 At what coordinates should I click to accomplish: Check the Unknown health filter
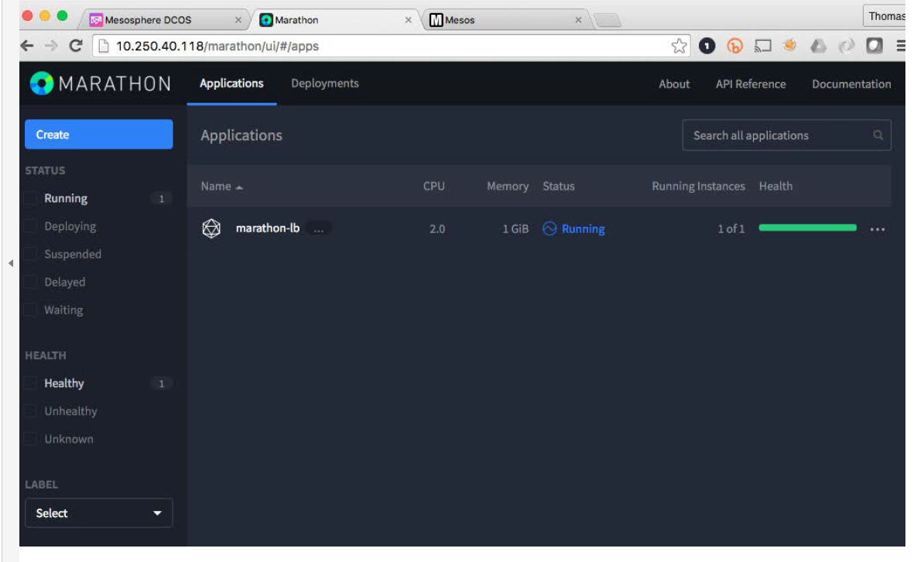click(x=31, y=439)
